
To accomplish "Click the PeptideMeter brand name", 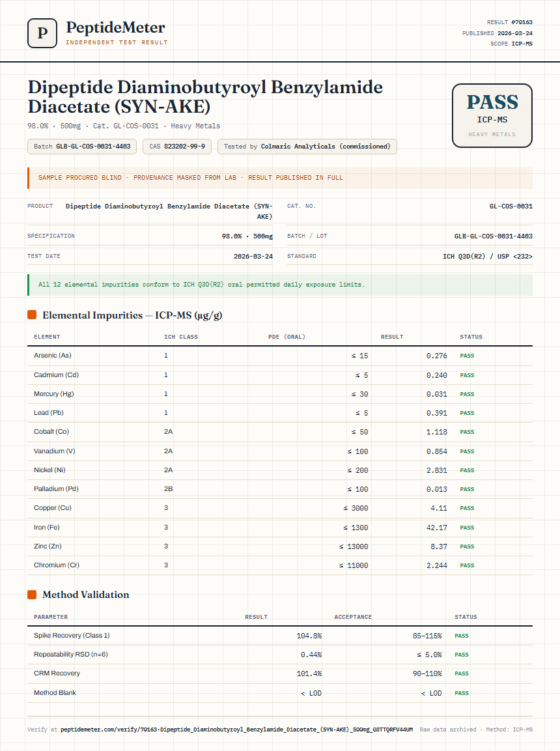I will (115, 27).
